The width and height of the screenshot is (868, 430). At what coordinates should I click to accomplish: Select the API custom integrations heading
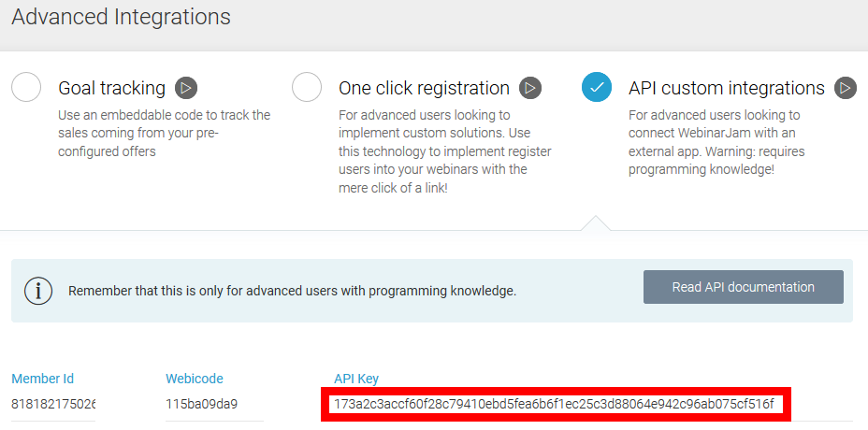(x=726, y=88)
